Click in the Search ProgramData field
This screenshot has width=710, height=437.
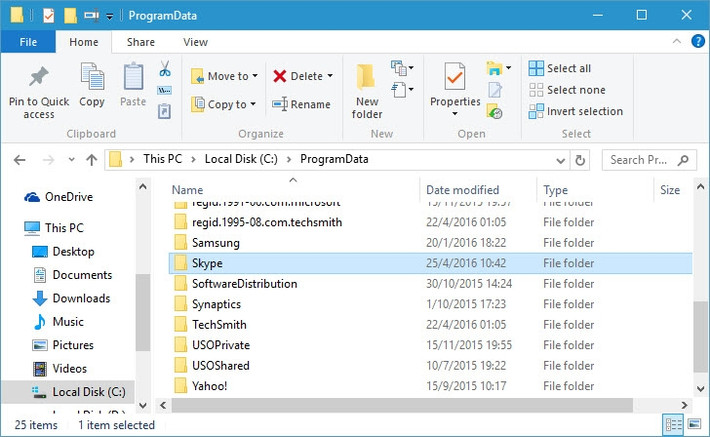tap(649, 160)
